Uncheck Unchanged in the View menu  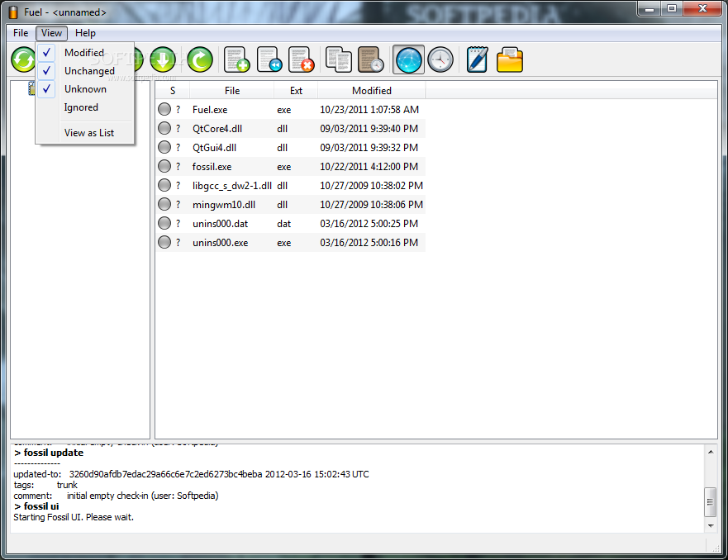(x=85, y=70)
